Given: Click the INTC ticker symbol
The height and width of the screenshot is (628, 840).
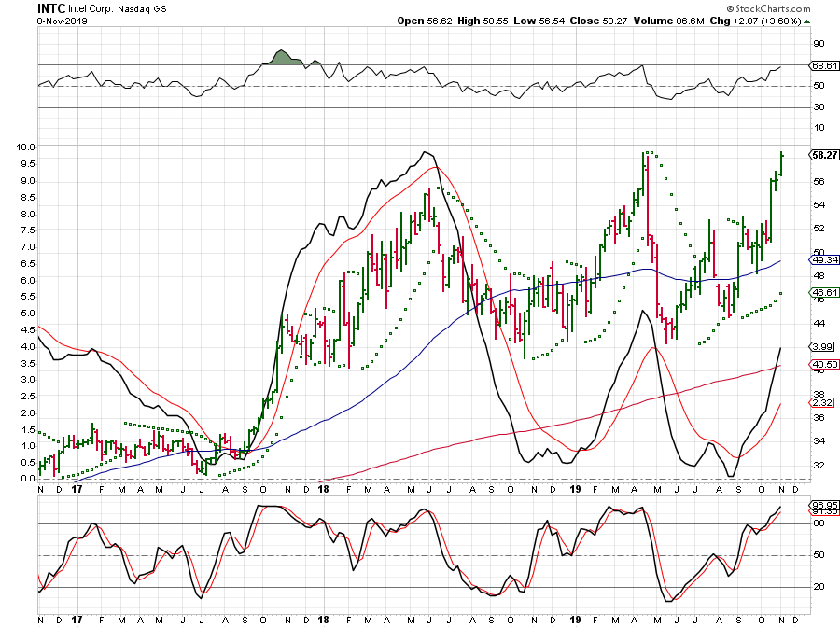Looking at the screenshot, I should (49, 7).
